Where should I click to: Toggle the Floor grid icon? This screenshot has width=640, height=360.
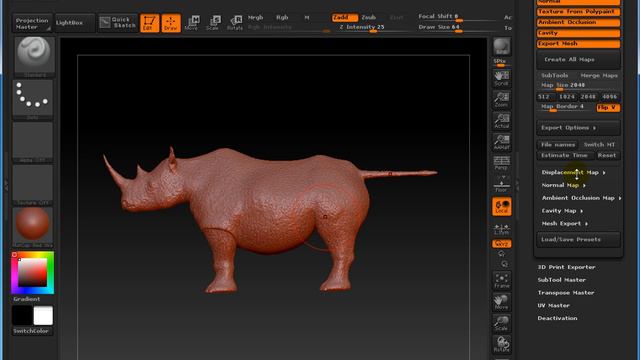point(502,185)
